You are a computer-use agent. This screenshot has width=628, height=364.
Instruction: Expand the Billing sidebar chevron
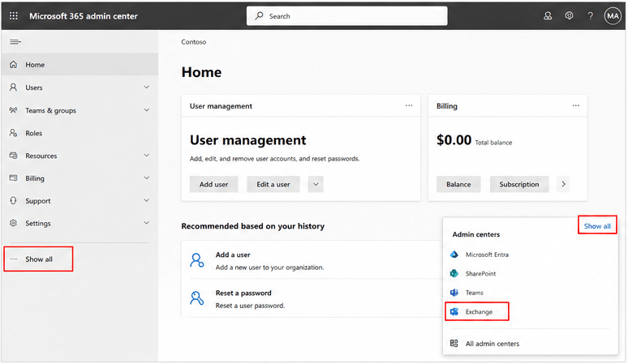[x=147, y=178]
